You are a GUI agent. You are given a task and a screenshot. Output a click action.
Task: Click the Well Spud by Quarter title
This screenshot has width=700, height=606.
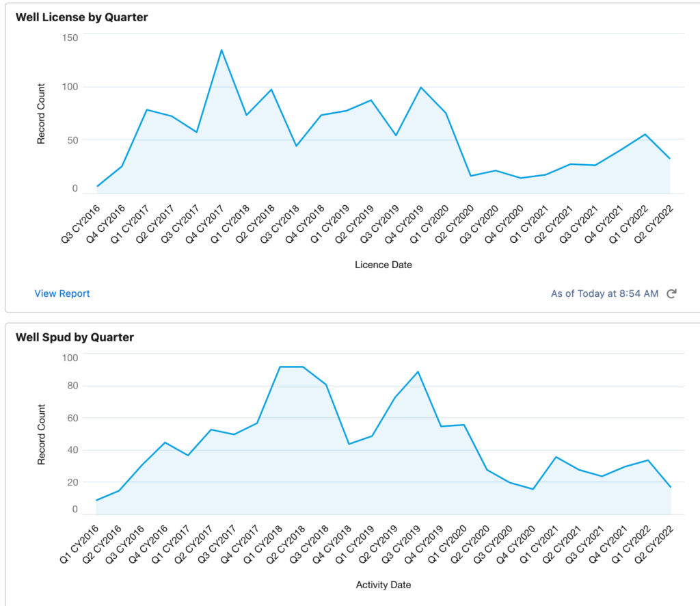(75, 337)
